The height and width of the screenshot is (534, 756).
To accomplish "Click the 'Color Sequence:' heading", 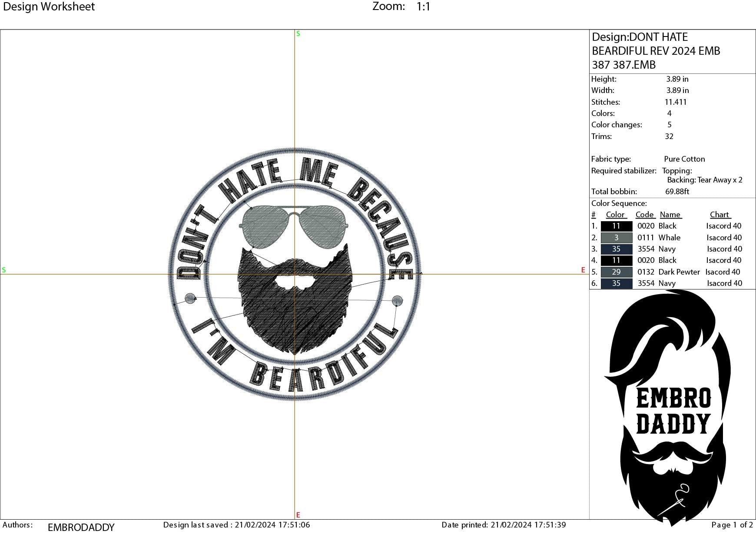I will pyautogui.click(x=619, y=203).
